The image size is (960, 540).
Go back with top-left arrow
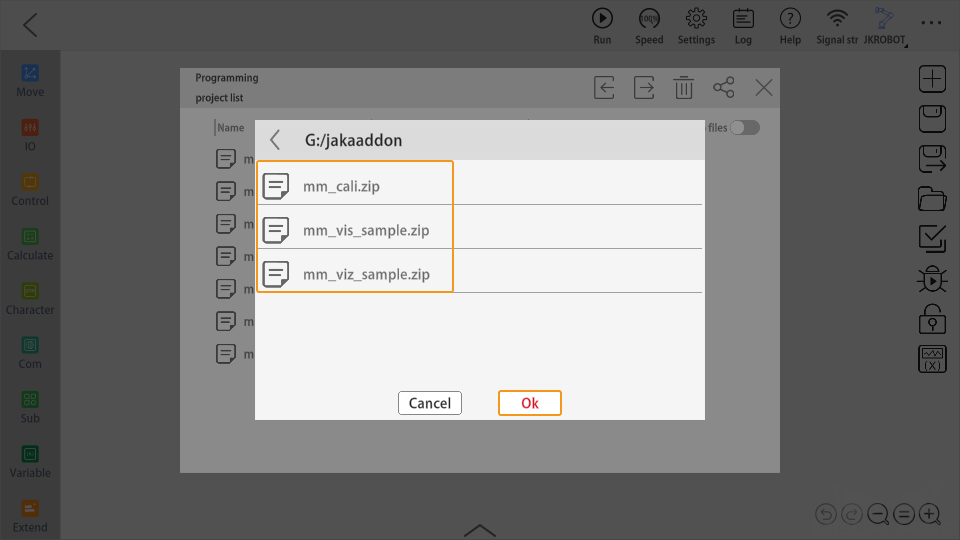tap(30, 25)
